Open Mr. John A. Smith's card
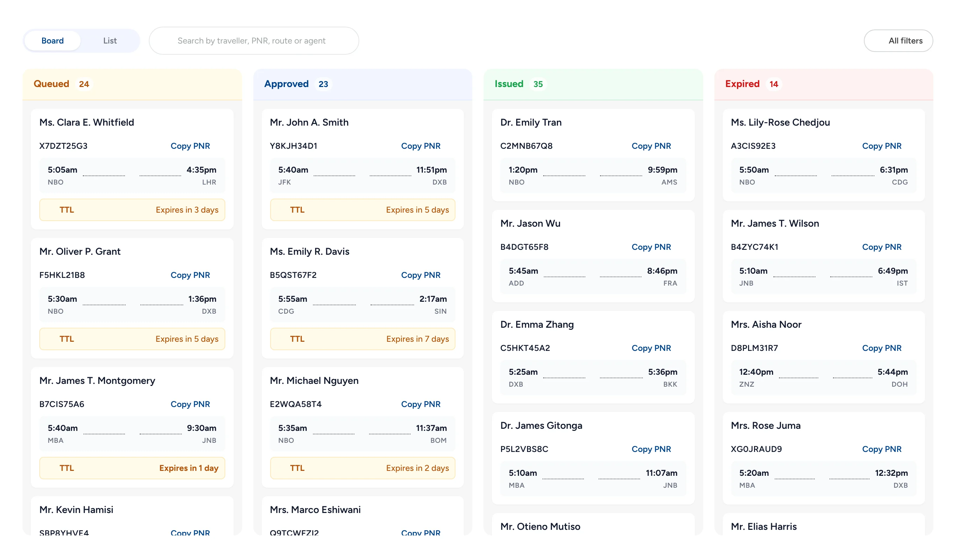Screen dimensions: 953x560 coord(363,169)
